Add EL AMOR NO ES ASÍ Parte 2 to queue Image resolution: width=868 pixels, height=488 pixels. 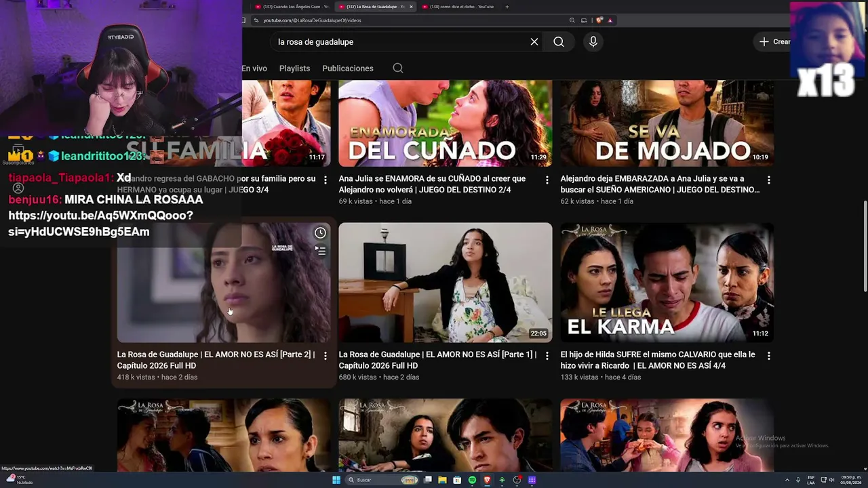click(320, 250)
